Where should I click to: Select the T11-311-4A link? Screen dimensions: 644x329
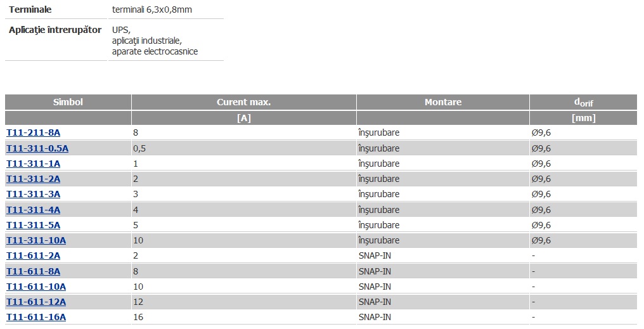coord(33,210)
